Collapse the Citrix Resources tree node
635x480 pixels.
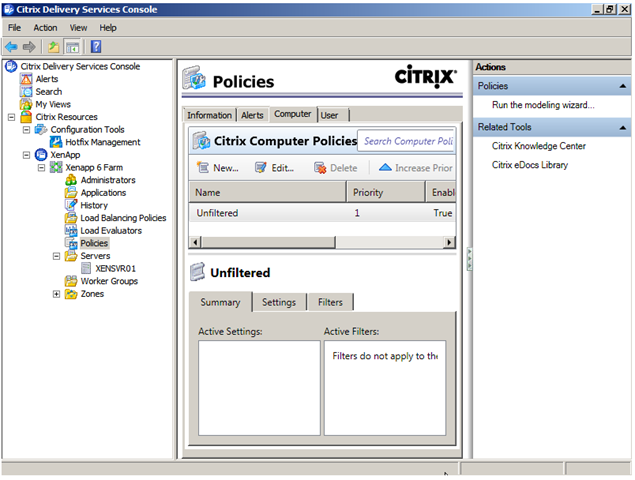point(11,117)
